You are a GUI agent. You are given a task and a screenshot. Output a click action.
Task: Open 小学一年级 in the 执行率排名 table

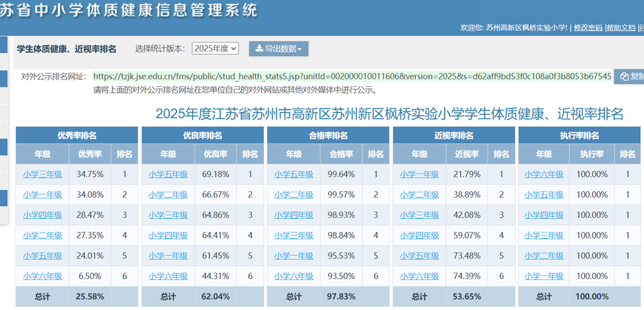tap(544, 276)
